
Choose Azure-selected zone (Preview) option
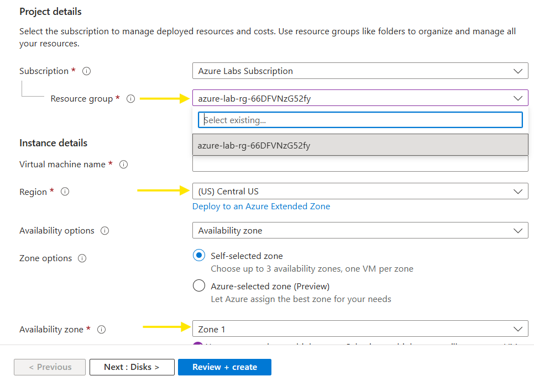[198, 285]
